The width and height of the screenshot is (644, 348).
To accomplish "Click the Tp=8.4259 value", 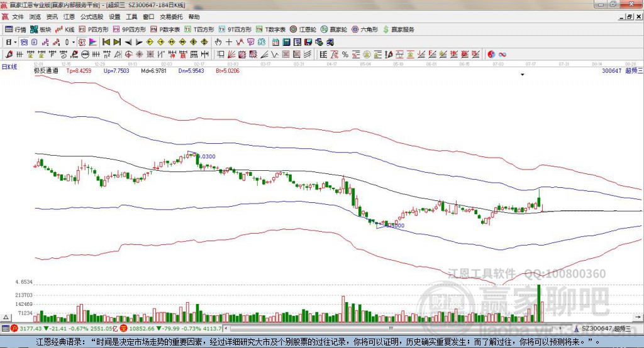I will tap(79, 70).
